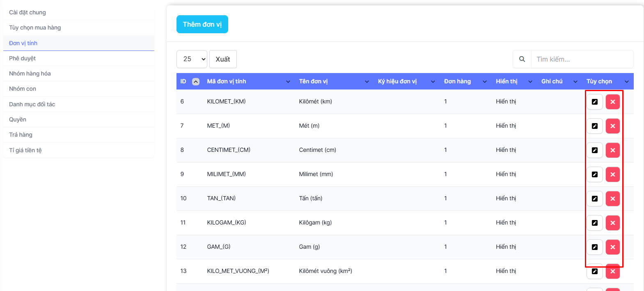Screen dimensions: 644x291
Task: Toggle ID column sort order
Action: click(196, 82)
